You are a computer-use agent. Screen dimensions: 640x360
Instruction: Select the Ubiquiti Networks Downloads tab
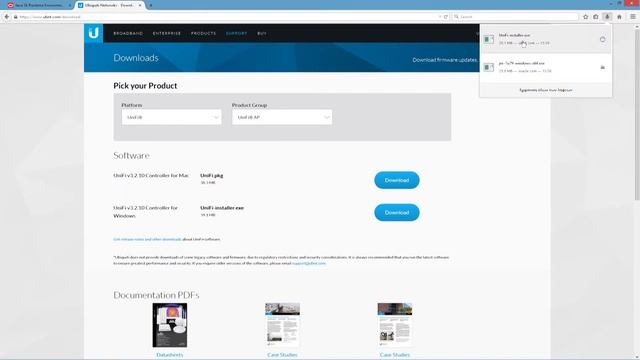(110, 5)
